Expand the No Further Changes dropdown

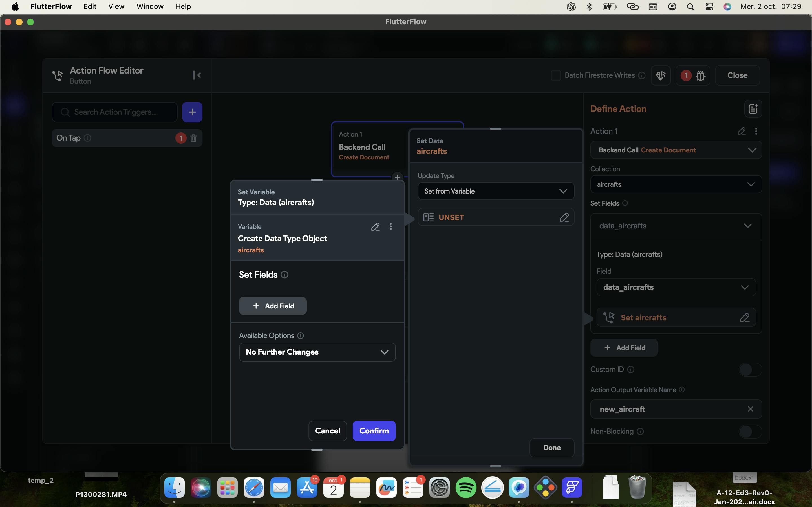coord(317,352)
